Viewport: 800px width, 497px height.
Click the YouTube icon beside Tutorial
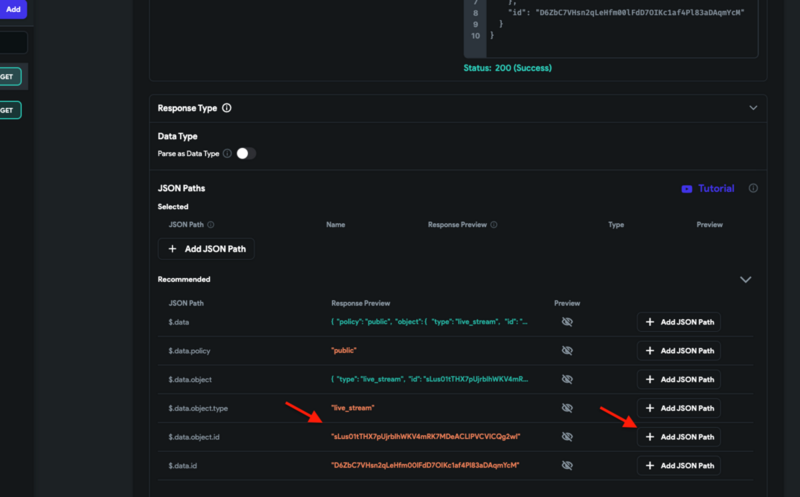point(687,189)
